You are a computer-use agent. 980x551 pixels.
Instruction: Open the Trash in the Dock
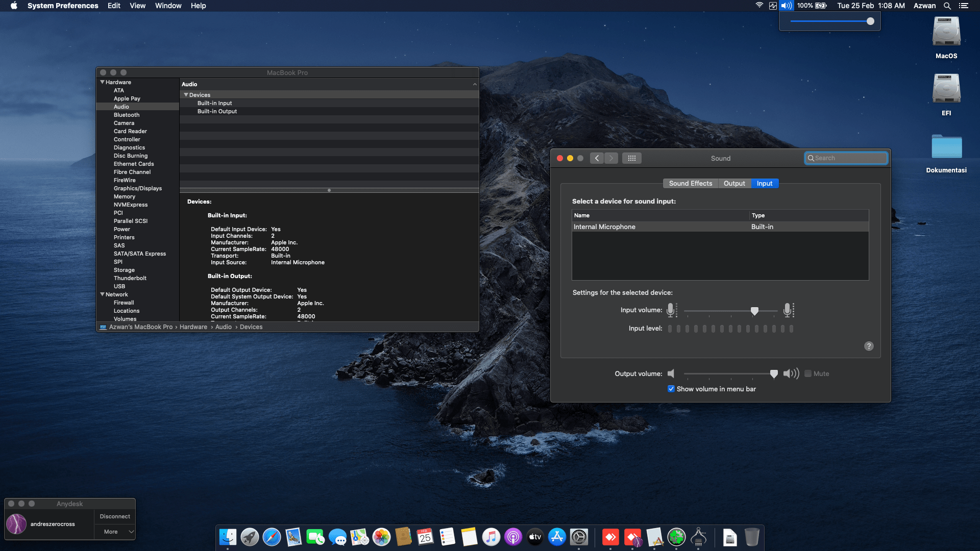(752, 537)
